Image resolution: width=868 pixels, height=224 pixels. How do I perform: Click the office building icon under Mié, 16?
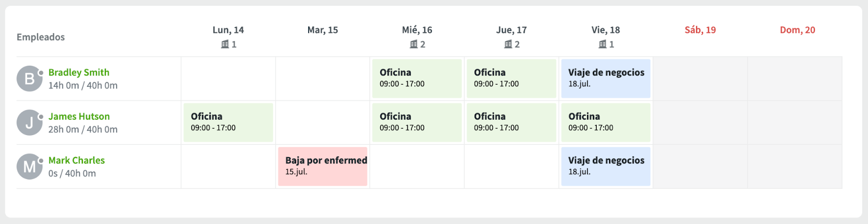pyautogui.click(x=413, y=44)
